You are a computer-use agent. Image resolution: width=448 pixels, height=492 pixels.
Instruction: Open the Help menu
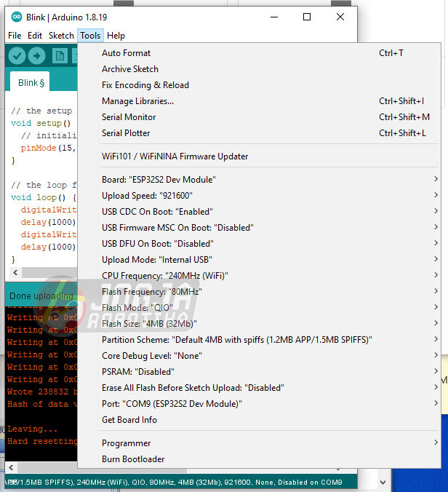(x=116, y=36)
